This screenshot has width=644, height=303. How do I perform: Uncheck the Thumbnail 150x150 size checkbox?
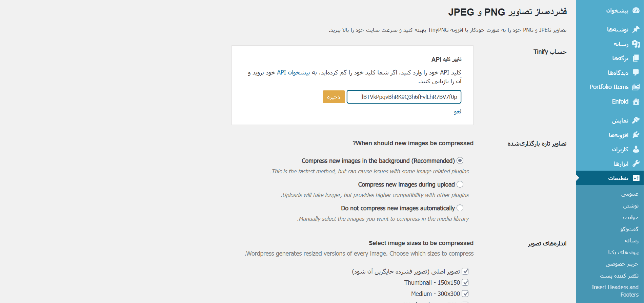(465, 282)
